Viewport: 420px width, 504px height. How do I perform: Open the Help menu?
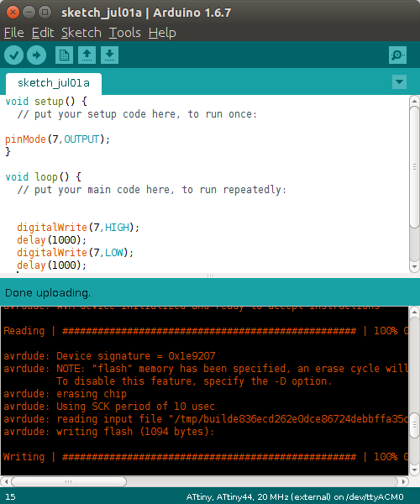point(162,33)
